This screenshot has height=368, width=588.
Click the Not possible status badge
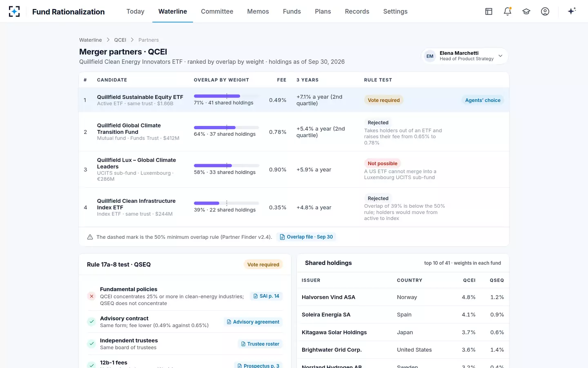[383, 164]
